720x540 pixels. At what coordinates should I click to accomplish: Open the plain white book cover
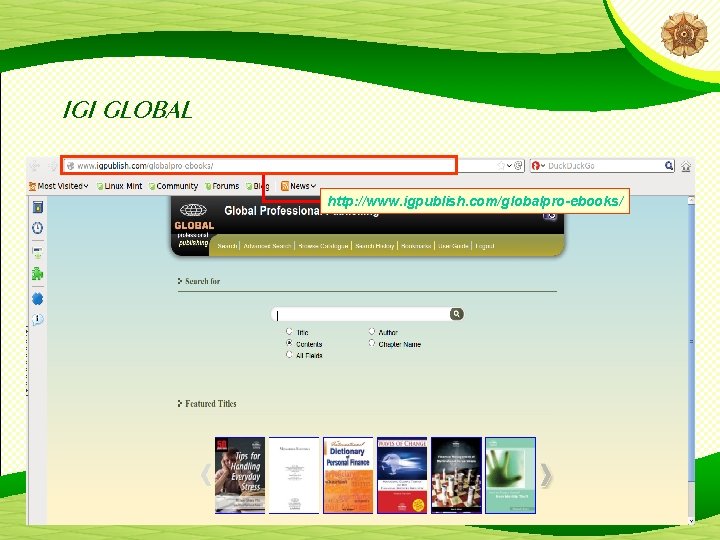pyautogui.click(x=294, y=475)
